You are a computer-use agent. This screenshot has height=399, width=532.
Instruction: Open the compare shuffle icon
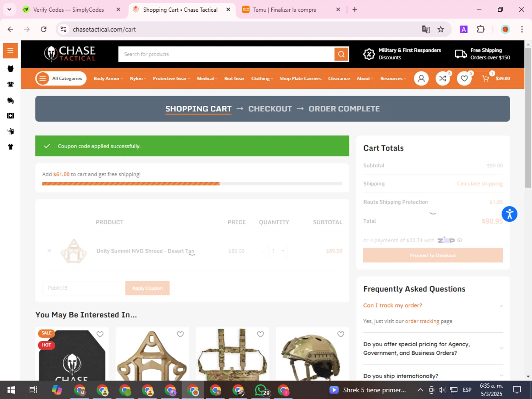pos(443,78)
